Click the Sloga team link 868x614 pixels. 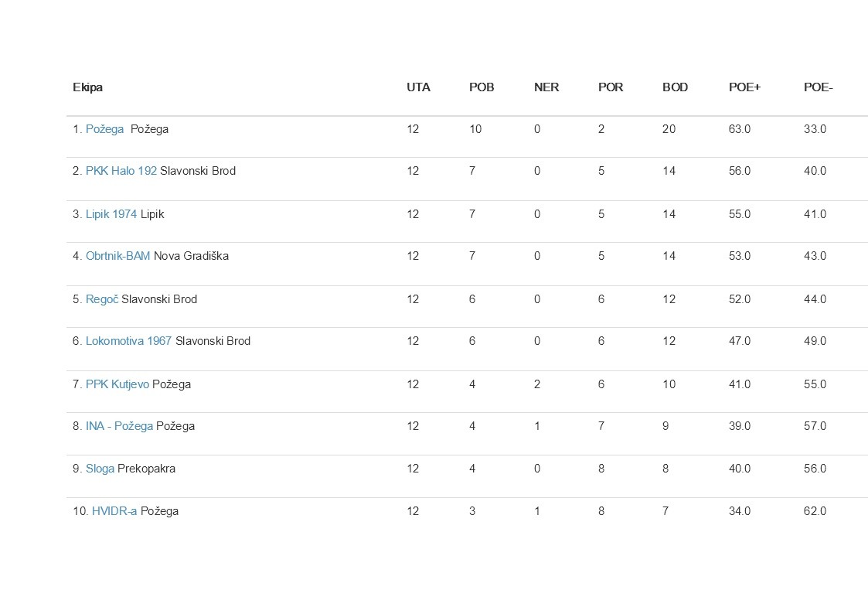point(100,469)
